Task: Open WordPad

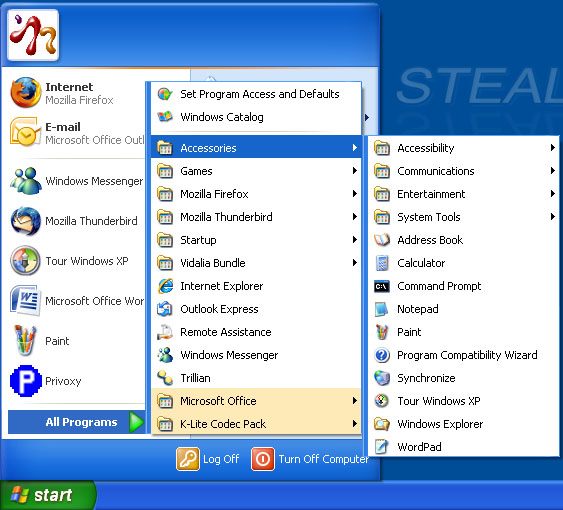Action: [x=464, y=447]
